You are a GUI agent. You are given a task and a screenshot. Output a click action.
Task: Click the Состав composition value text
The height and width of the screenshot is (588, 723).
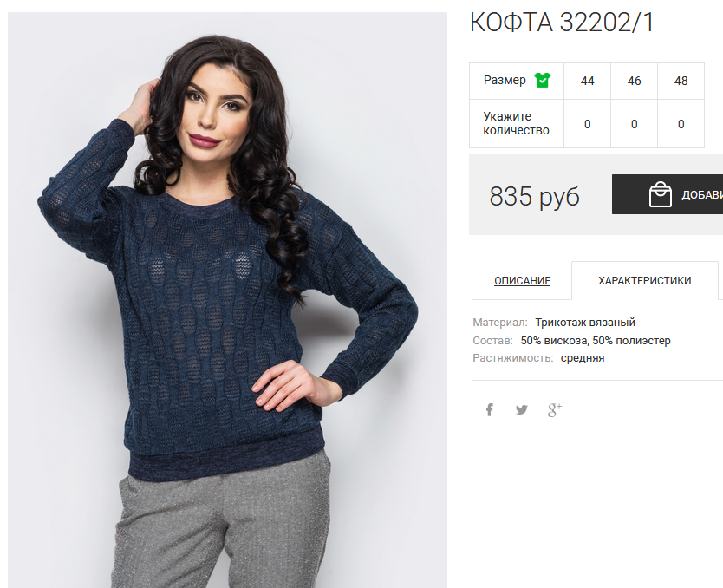[x=596, y=340]
